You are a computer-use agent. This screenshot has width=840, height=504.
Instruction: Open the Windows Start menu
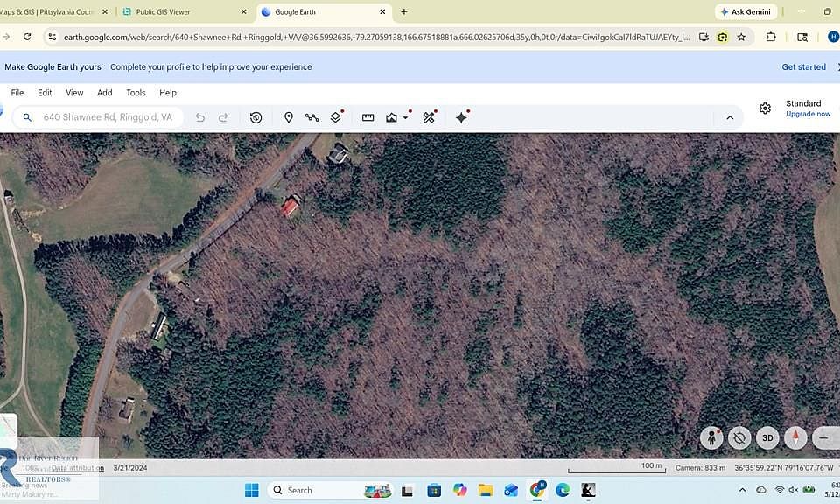click(251, 490)
